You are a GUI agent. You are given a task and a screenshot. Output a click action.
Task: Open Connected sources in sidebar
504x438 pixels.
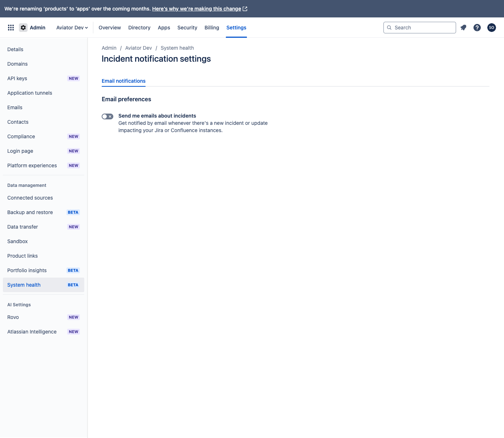point(44,198)
